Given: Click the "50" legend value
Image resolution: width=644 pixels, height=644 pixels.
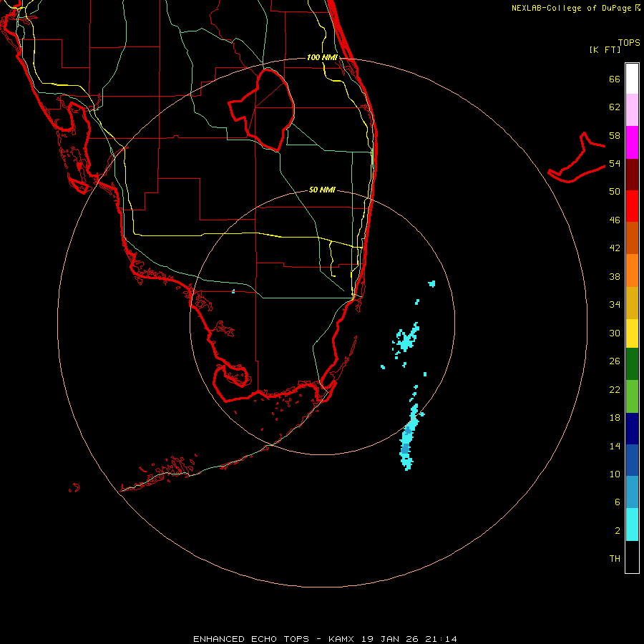Looking at the screenshot, I should coord(615,192).
